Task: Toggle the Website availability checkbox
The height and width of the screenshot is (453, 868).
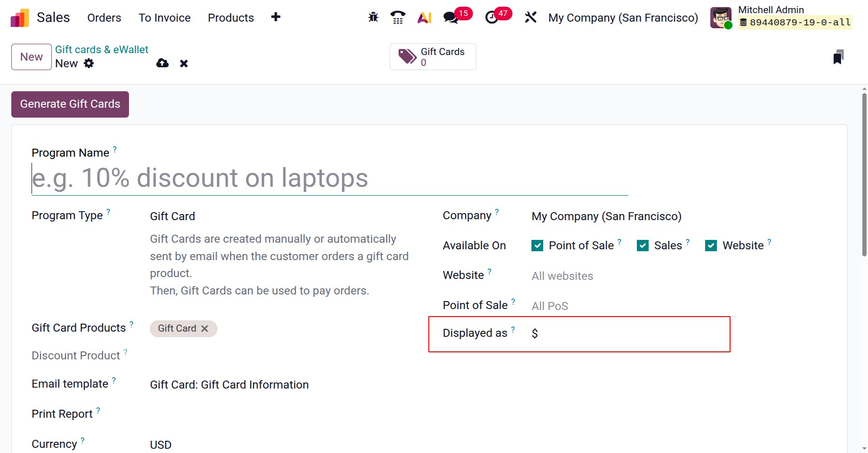Action: [x=711, y=246]
